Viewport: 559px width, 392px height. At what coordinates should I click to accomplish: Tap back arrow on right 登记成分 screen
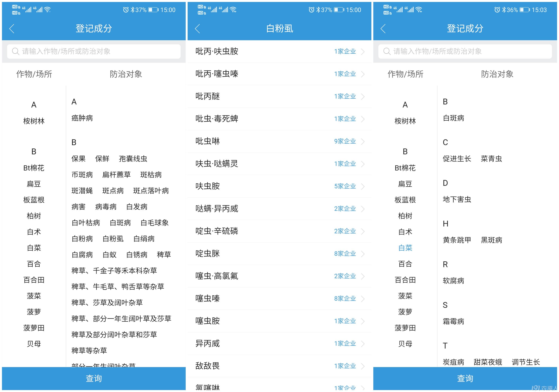383,29
